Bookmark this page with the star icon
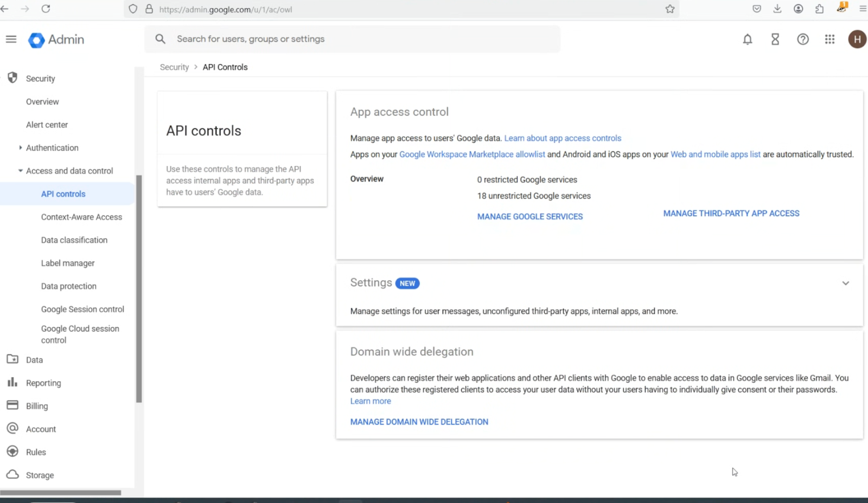The image size is (868, 503). [x=670, y=9]
